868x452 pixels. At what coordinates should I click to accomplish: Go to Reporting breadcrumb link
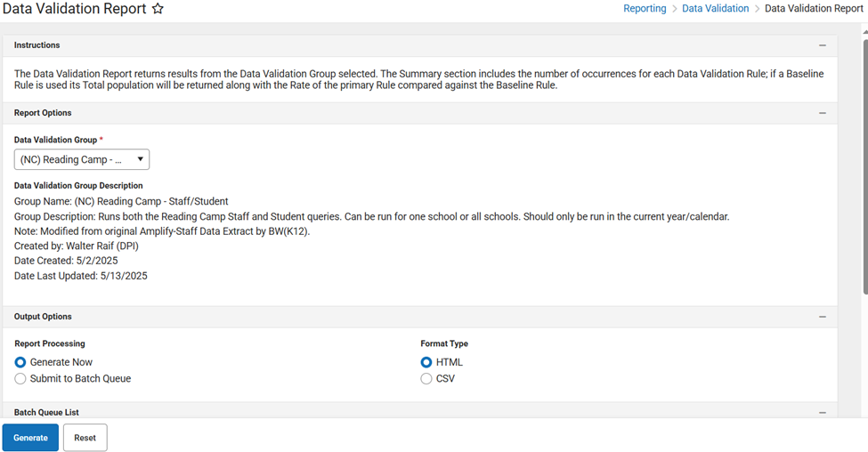point(645,9)
